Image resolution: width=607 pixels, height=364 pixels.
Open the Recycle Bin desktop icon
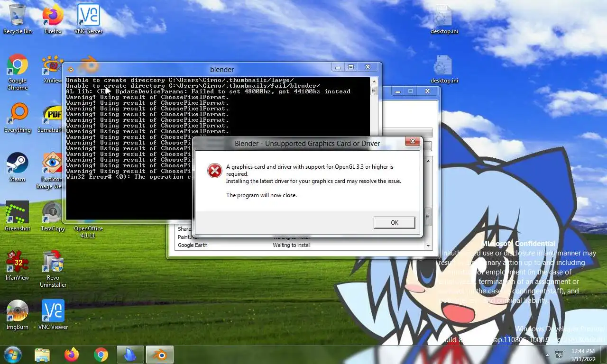pos(18,19)
